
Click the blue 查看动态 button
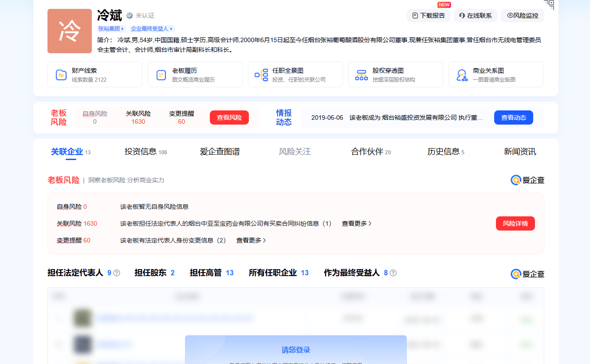click(514, 117)
